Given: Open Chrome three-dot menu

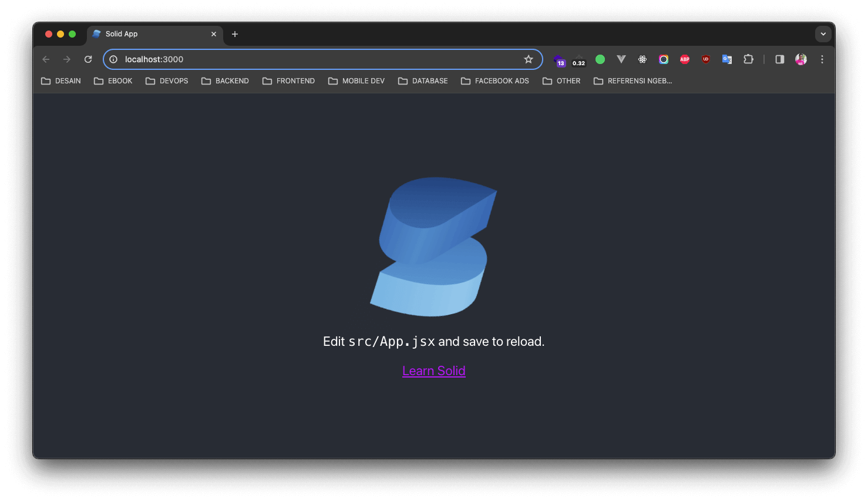Looking at the screenshot, I should [x=822, y=59].
